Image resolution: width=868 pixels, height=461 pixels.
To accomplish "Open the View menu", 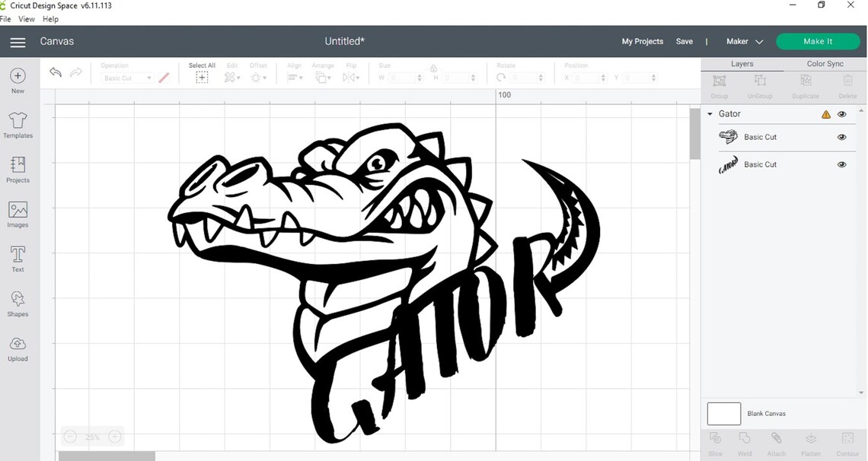I will 27,19.
